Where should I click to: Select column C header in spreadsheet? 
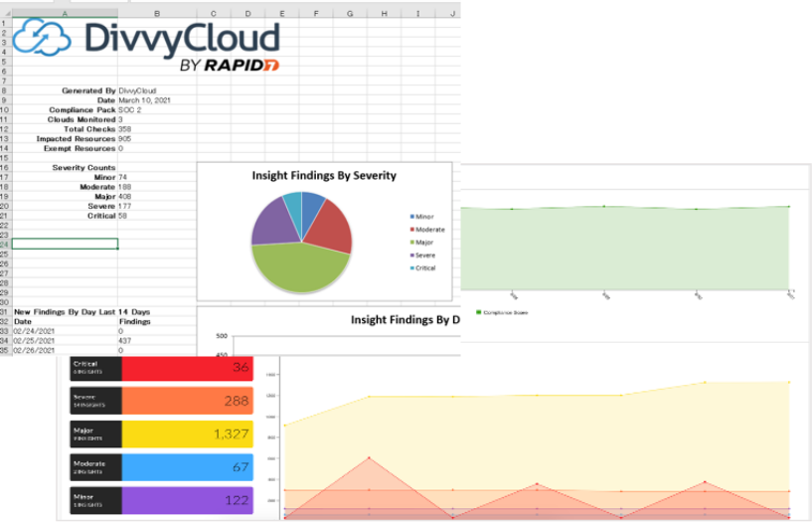[214, 14]
